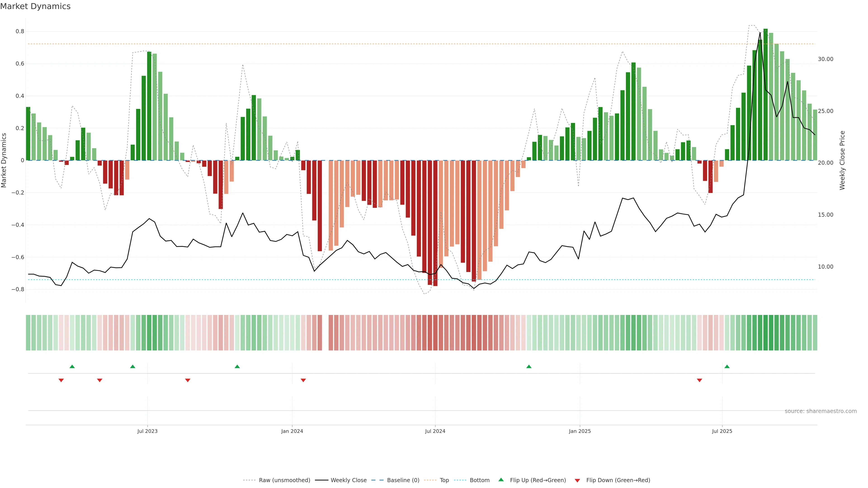Hide the Bottom threshold legend entry
868x488 pixels.
pyautogui.click(x=479, y=480)
